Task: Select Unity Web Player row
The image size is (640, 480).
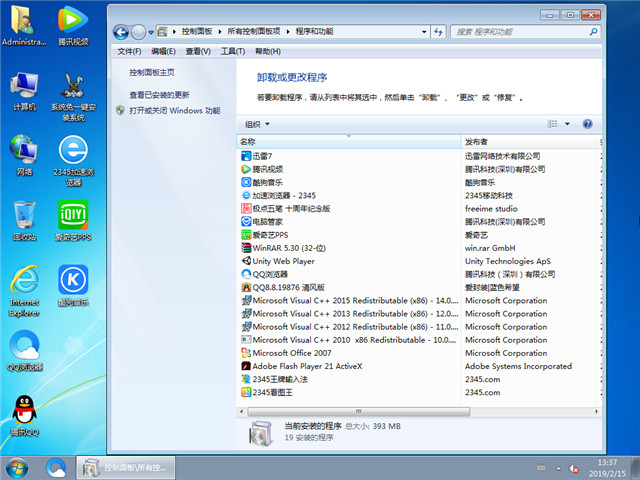Action: pyautogui.click(x=419, y=261)
